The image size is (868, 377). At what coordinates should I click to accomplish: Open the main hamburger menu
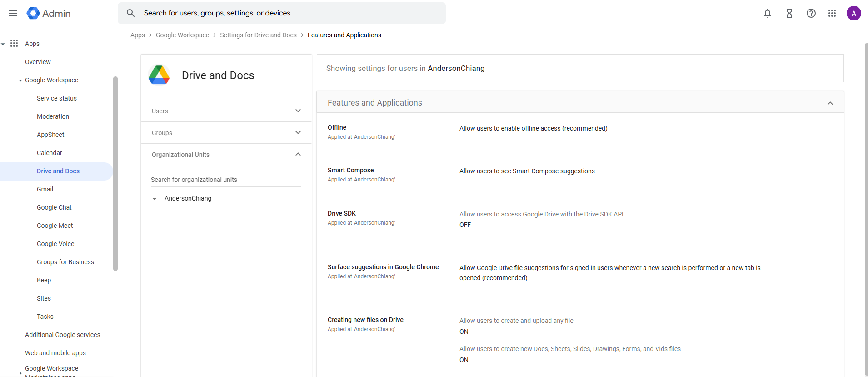point(13,13)
